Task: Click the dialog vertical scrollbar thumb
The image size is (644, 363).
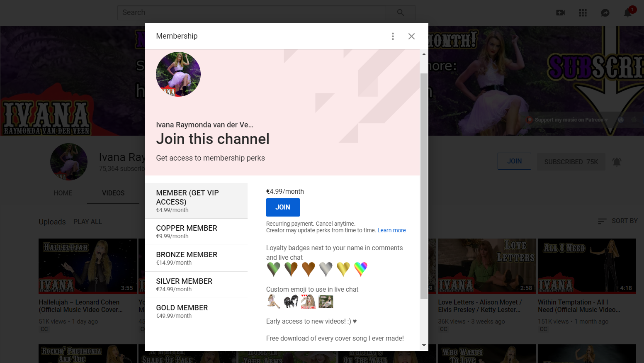Action: (424, 186)
